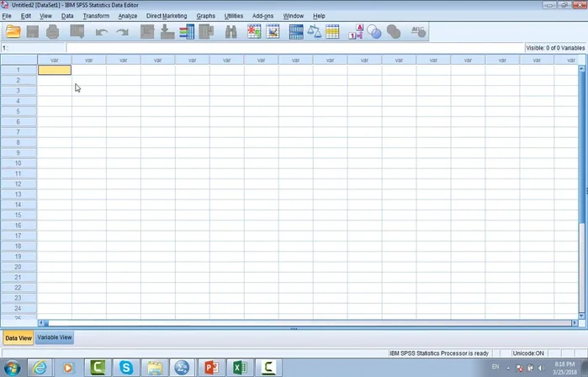Open the Direct Marketing menu
This screenshot has height=377, width=588.
pyautogui.click(x=167, y=16)
